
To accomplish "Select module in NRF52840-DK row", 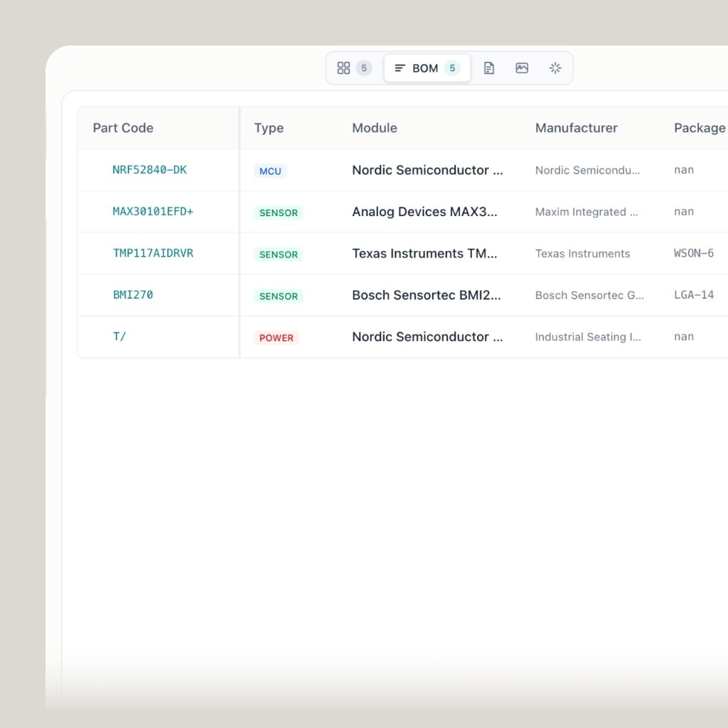I will (427, 171).
